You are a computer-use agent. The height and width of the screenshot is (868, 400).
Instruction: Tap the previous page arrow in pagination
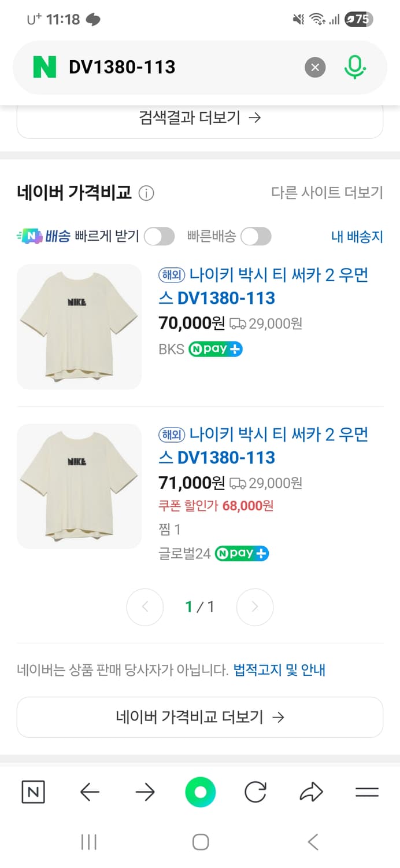coord(145,606)
